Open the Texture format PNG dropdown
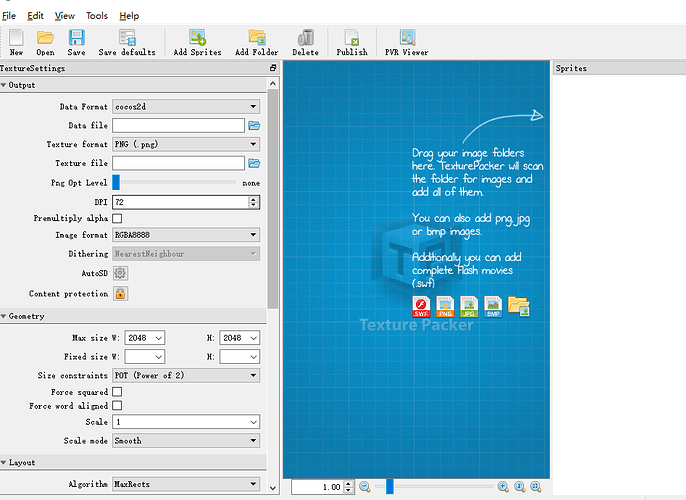Screen dimensions: 686x500 186,144
